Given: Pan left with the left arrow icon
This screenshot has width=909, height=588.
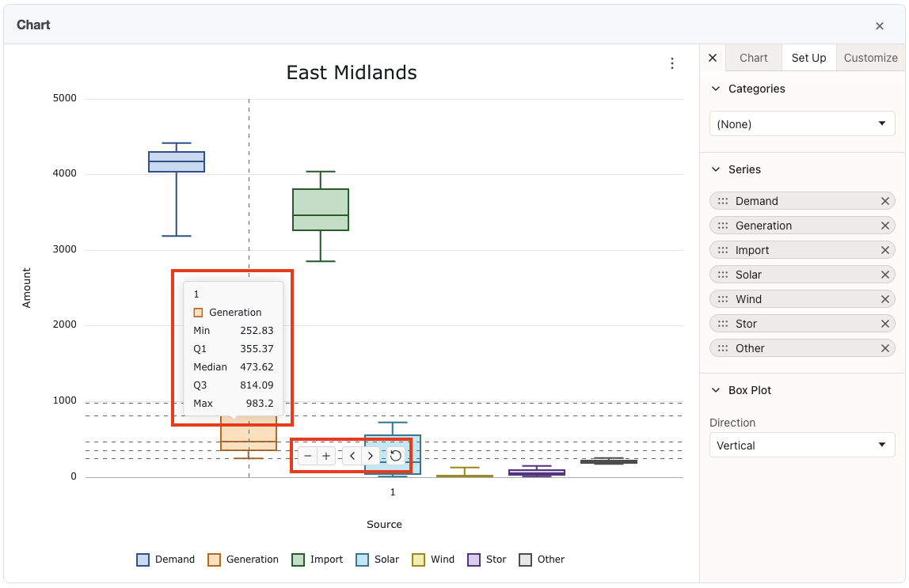Looking at the screenshot, I should tap(352, 456).
